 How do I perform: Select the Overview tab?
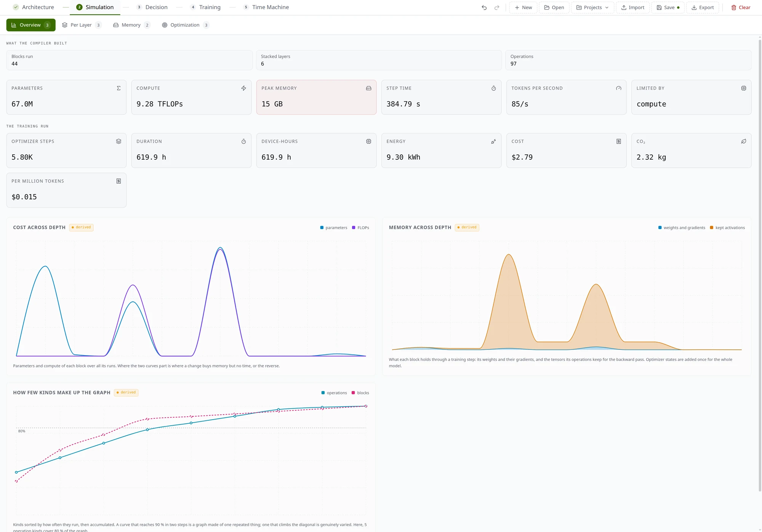click(x=31, y=25)
